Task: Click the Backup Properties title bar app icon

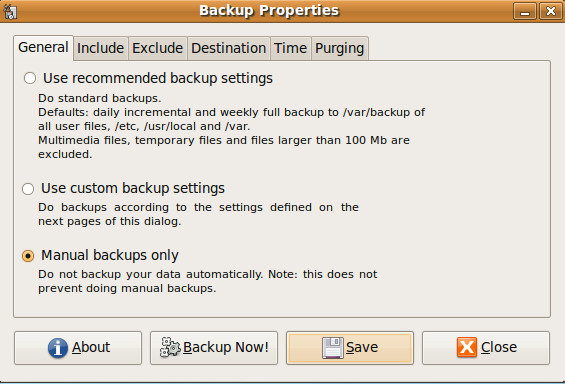Action: coord(10,12)
